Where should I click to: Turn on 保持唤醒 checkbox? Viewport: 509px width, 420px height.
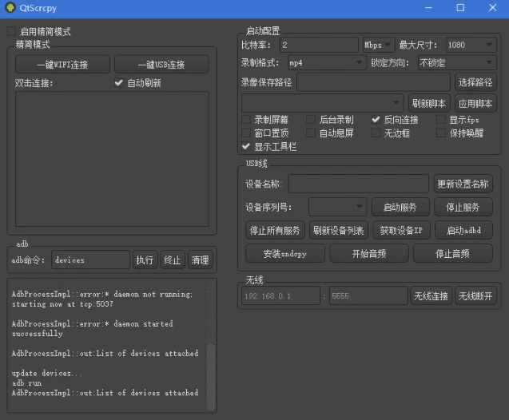click(x=442, y=133)
